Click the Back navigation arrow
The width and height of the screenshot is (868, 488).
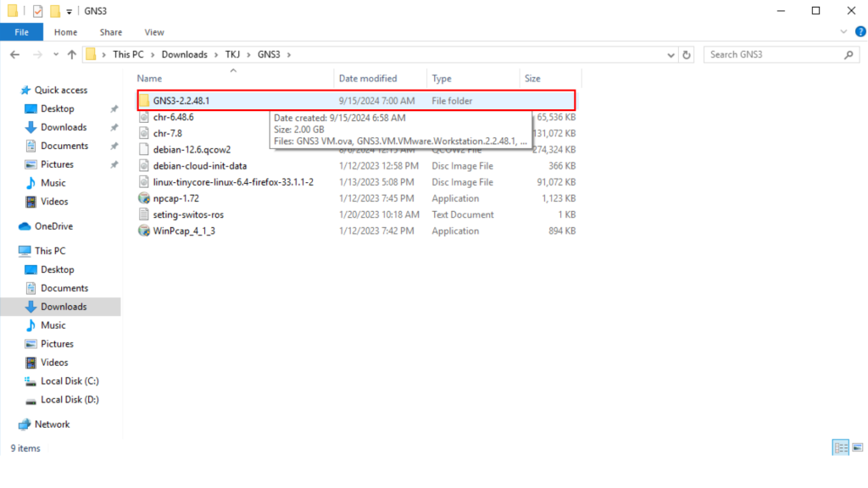click(x=15, y=54)
